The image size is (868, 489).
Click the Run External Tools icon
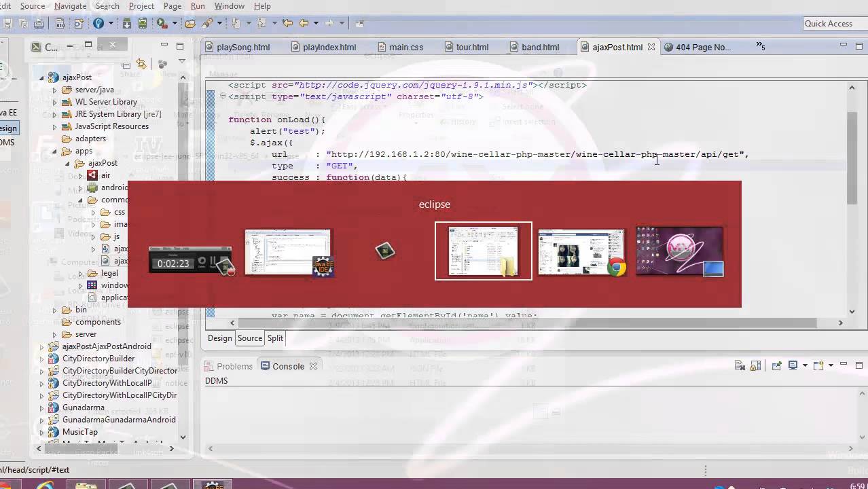click(x=162, y=24)
